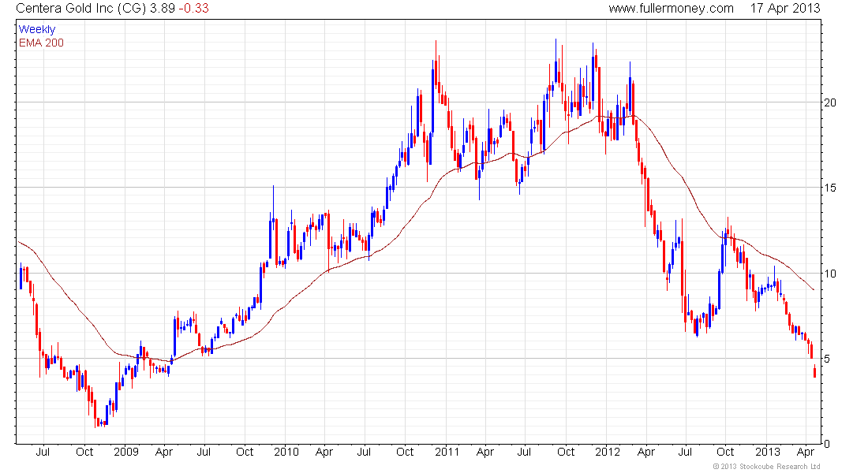Select the blue Weekly legend label
The height and width of the screenshot is (473, 868).
(x=37, y=29)
